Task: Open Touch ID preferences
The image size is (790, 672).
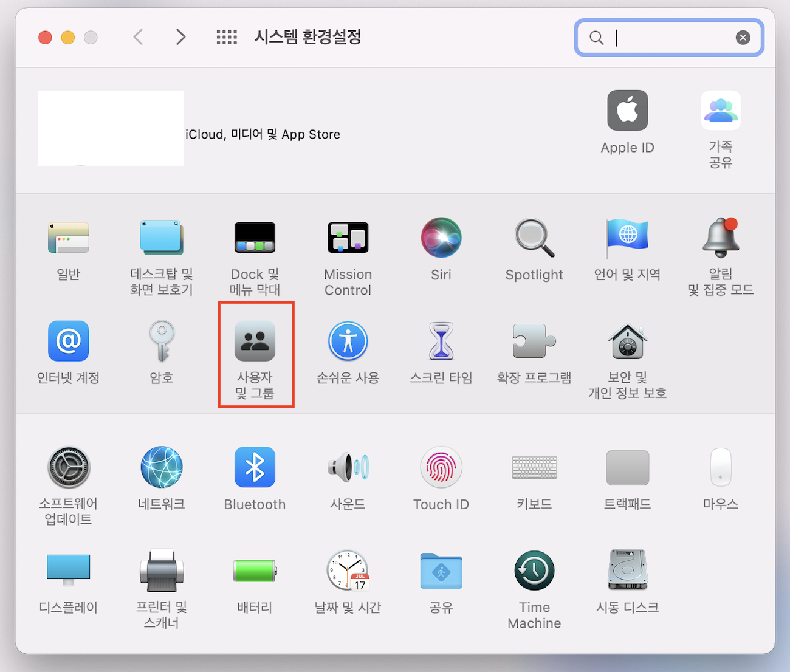Action: coord(441,467)
